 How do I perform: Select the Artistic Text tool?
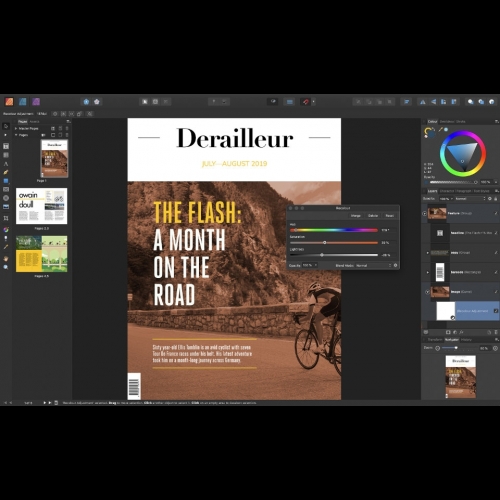6,164
